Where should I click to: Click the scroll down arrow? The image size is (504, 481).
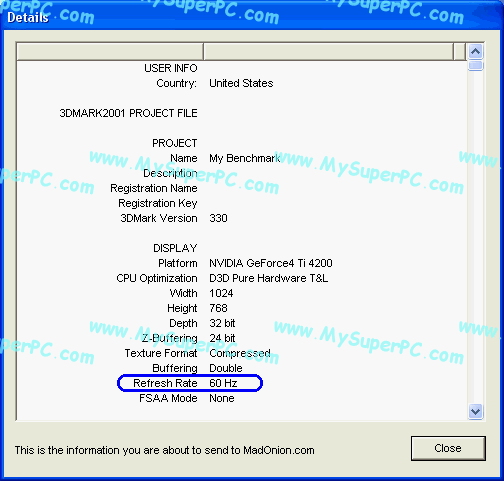(475, 411)
